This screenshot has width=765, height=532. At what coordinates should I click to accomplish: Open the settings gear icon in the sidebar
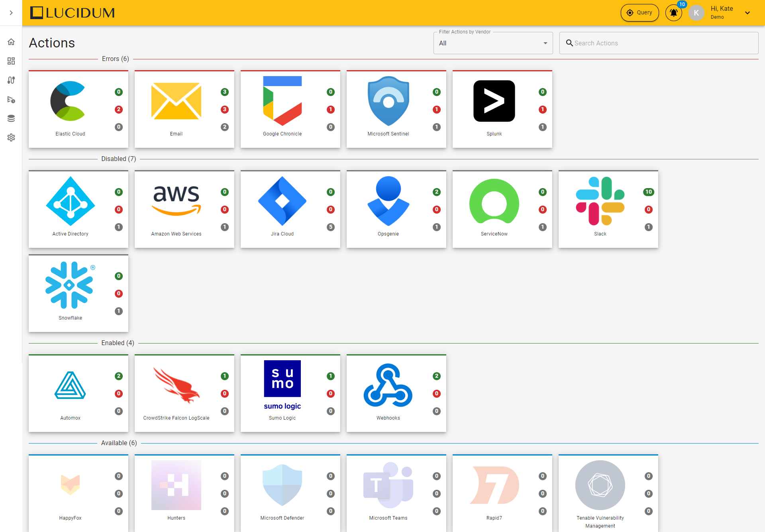[11, 137]
